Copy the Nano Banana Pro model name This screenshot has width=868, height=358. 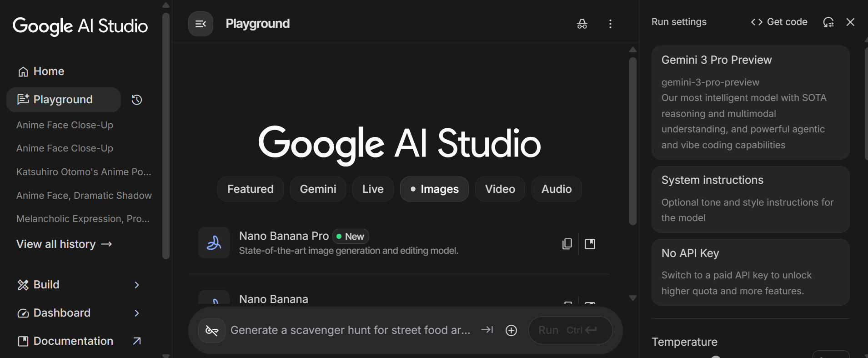pos(567,244)
